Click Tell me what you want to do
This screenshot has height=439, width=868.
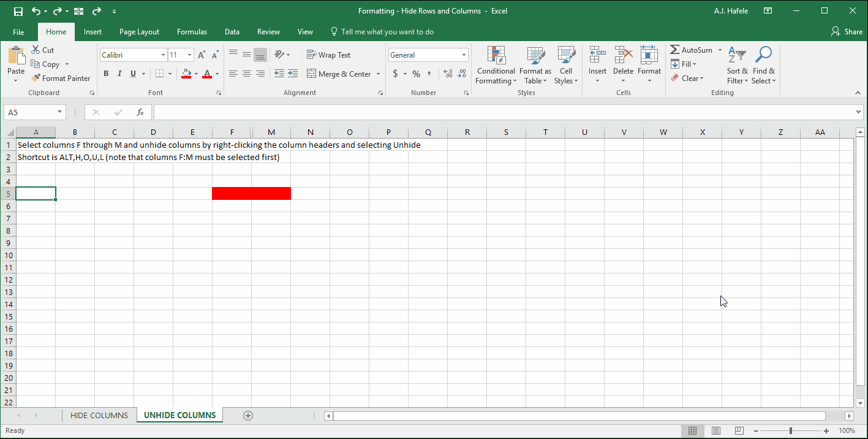pos(382,32)
